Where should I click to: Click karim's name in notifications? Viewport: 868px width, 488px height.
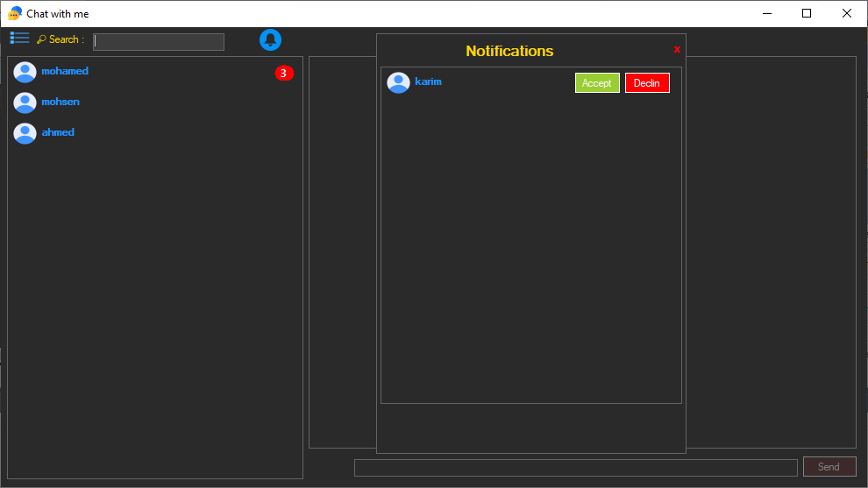pyautogui.click(x=428, y=81)
